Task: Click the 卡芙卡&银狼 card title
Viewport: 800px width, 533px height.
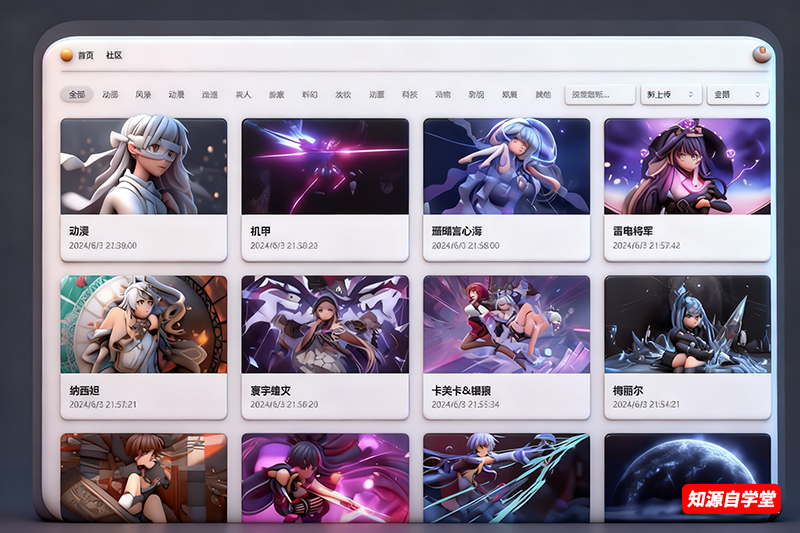Action: [x=461, y=390]
